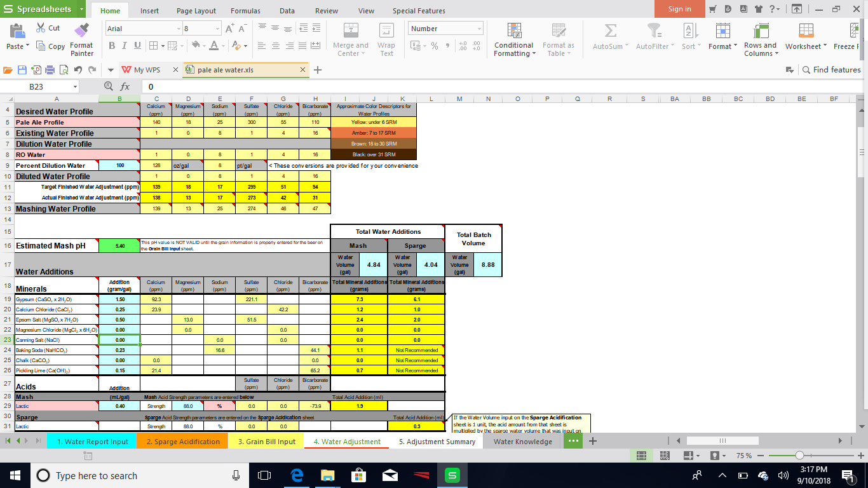868x488 pixels.
Task: Show more sheet tabs with green ellipsis button
Action: tap(573, 442)
